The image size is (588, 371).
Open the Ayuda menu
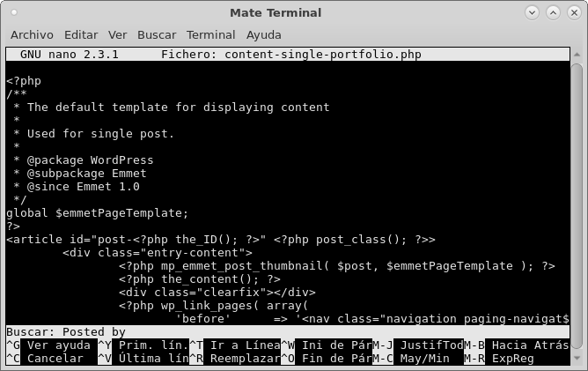(x=263, y=35)
